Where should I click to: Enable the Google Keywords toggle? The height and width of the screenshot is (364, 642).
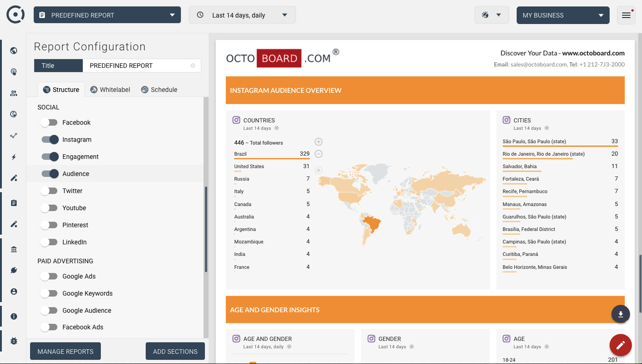tap(49, 293)
